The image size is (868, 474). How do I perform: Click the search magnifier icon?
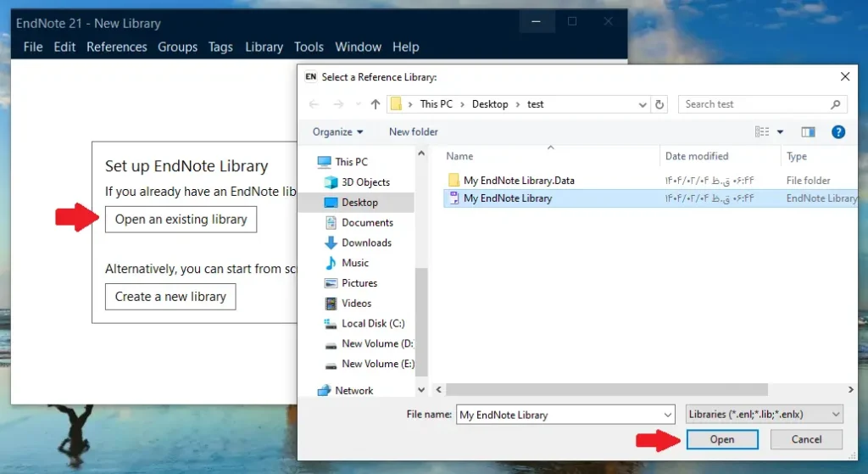coord(835,104)
